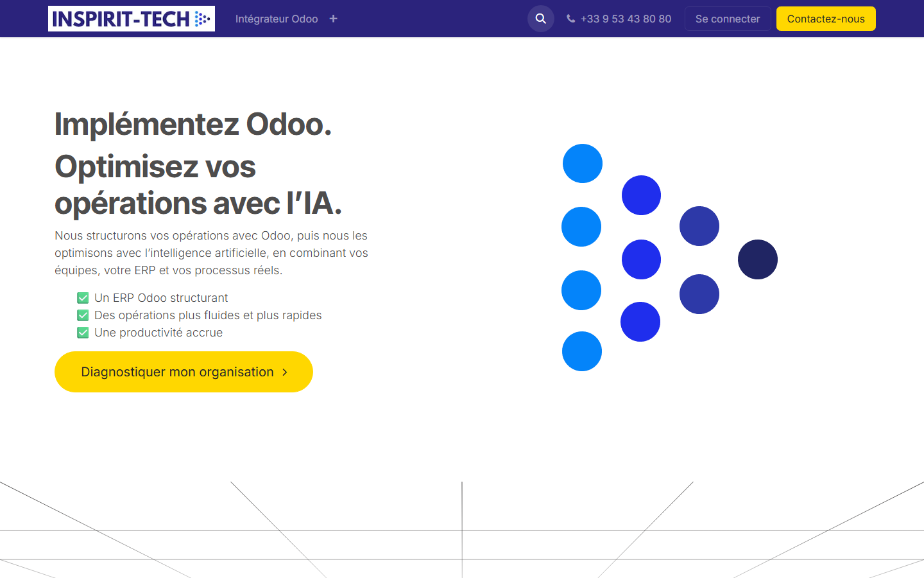Click Diagnostiquer mon organisation button

click(x=184, y=372)
